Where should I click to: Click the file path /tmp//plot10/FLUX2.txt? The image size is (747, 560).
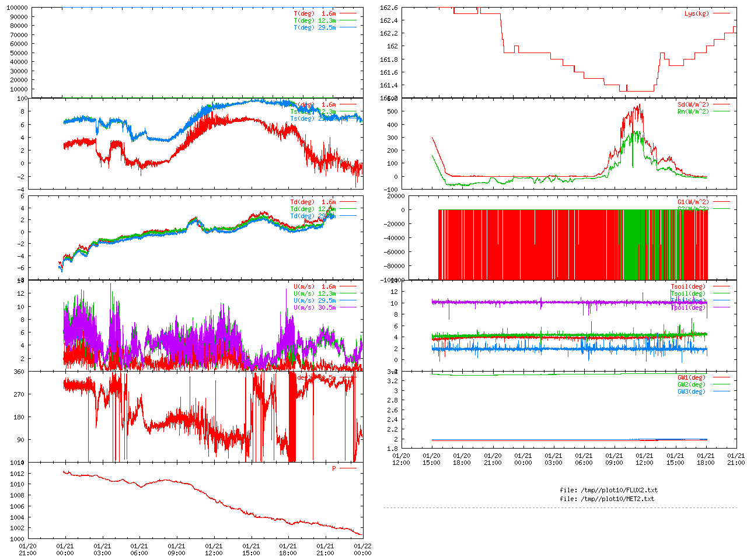coord(618,490)
